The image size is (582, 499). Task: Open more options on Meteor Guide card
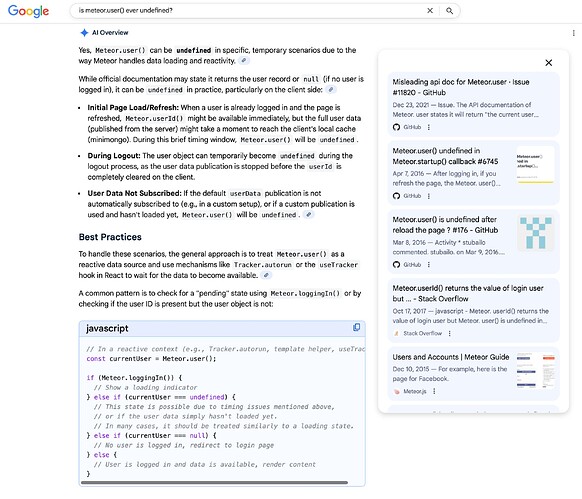pyautogui.click(x=434, y=391)
